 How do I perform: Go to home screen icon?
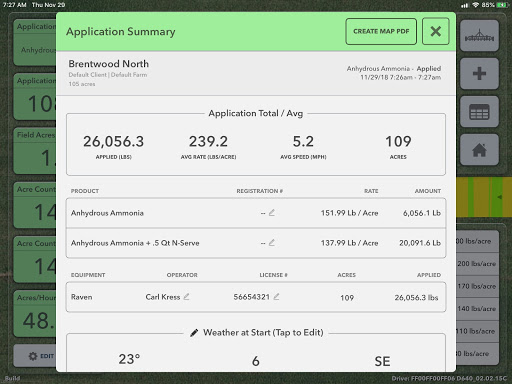coord(479,150)
